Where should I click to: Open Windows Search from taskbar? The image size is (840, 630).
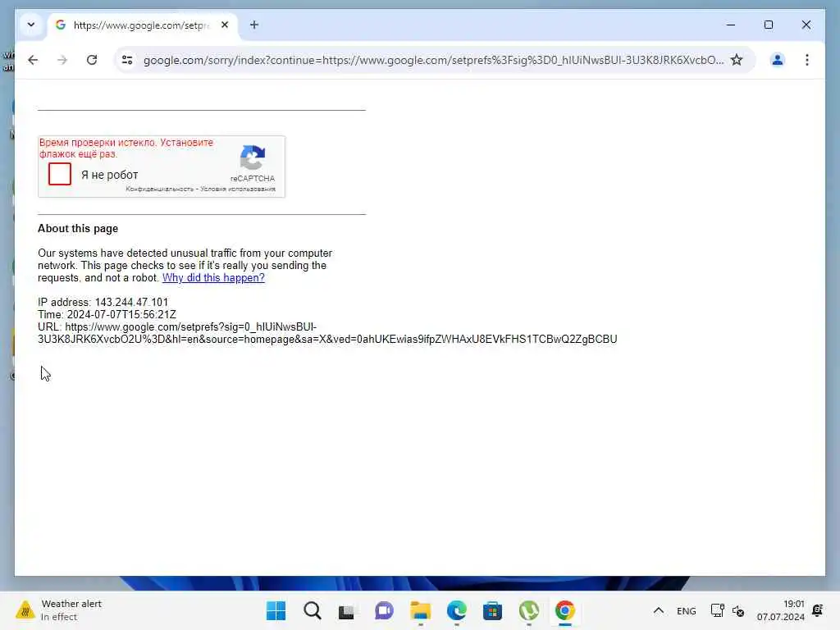[x=313, y=610]
